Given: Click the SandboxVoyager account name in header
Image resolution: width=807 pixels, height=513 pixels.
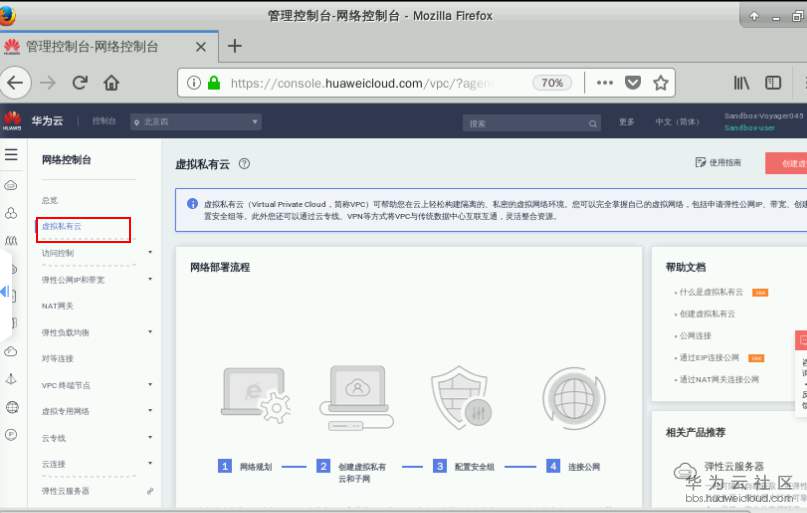Looking at the screenshot, I should pyautogui.click(x=763, y=116).
